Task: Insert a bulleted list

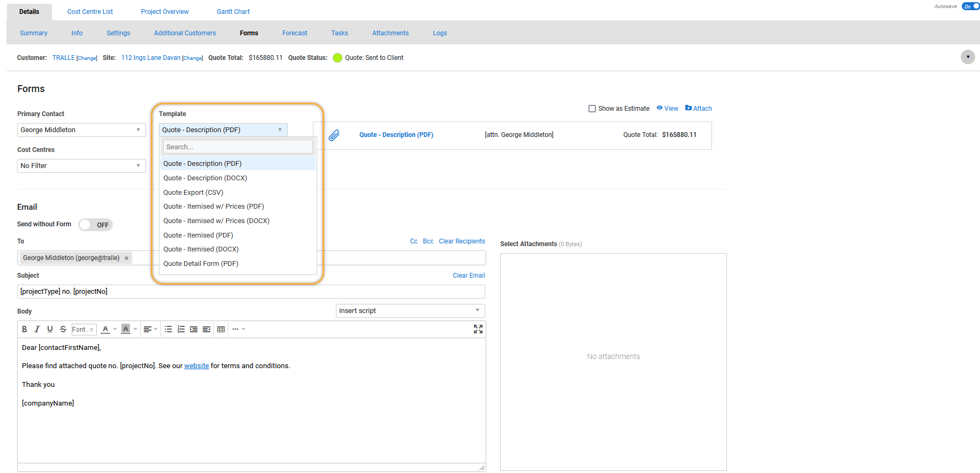Action: [x=168, y=329]
